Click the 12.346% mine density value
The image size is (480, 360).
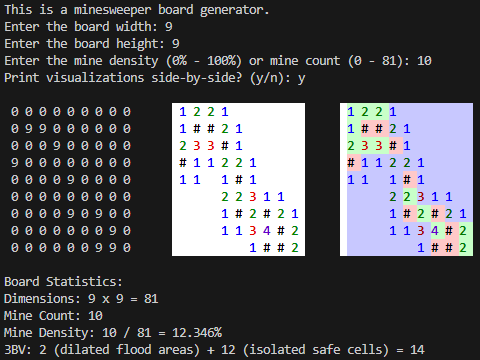(197, 332)
